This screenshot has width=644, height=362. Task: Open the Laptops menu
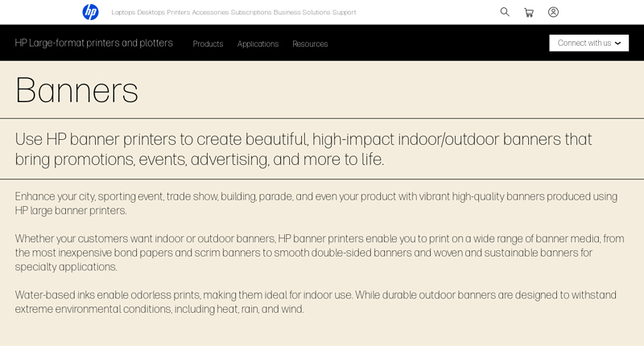coord(123,12)
